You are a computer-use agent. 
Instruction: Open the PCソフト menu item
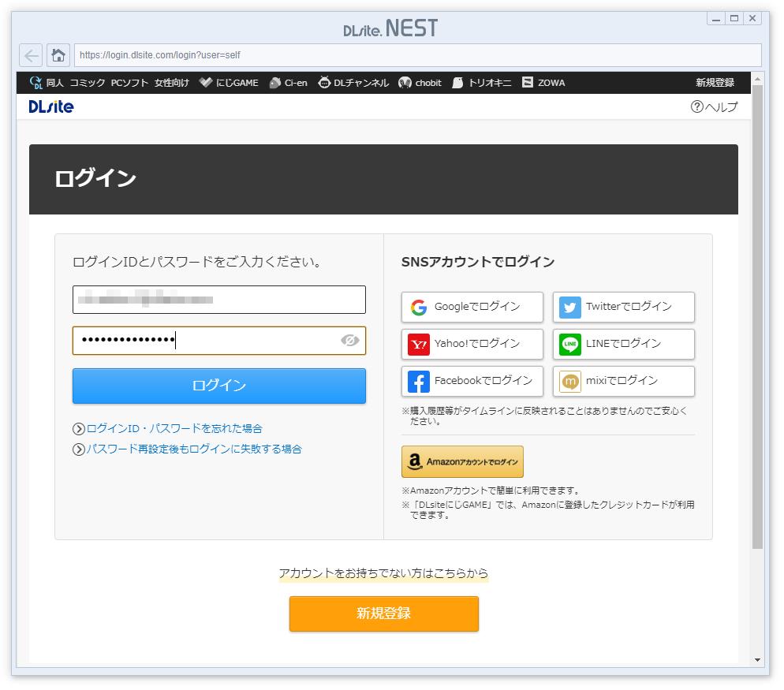(129, 83)
